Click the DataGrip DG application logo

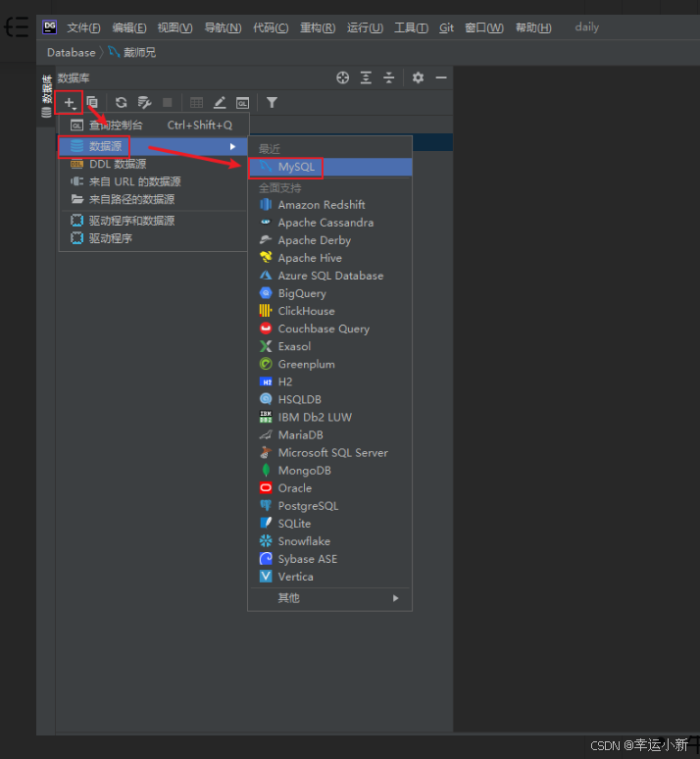(49, 27)
